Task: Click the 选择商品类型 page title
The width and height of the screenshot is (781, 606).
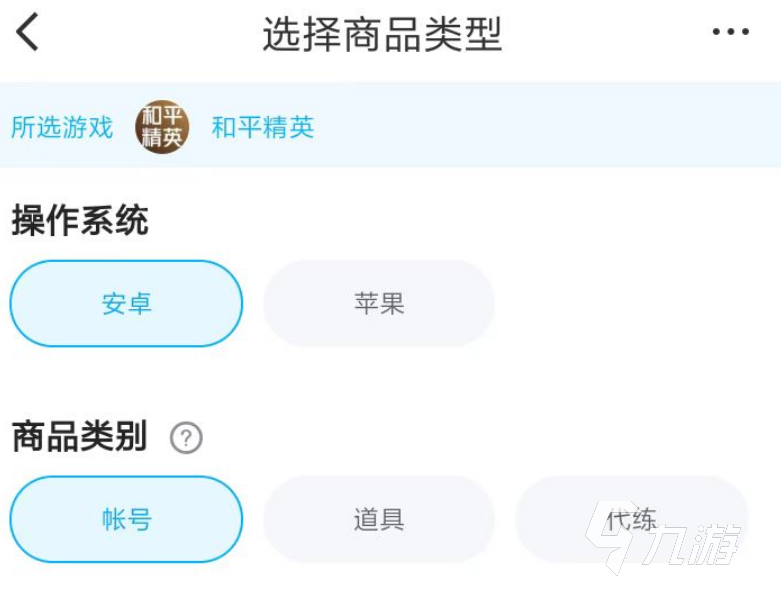Action: coord(382,35)
